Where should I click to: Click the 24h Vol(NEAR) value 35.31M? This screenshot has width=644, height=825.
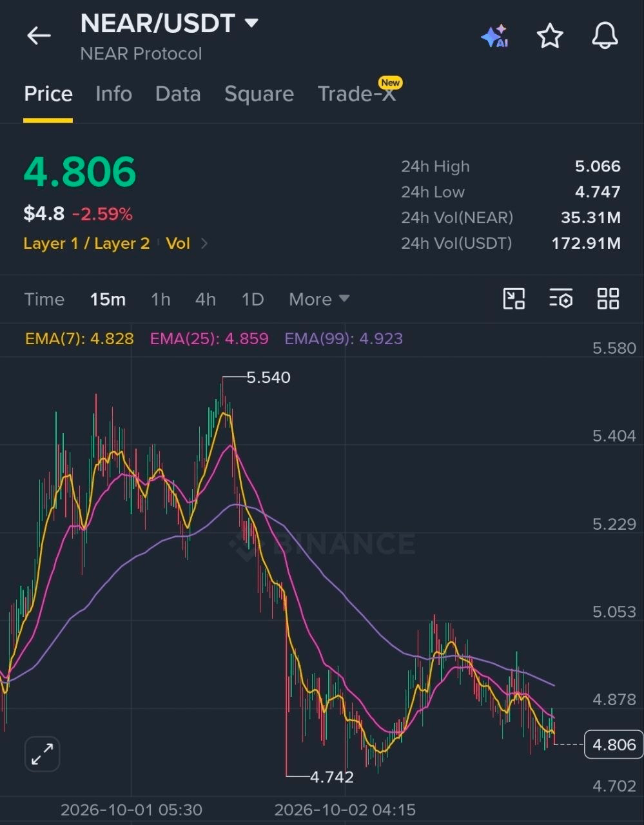tap(590, 218)
